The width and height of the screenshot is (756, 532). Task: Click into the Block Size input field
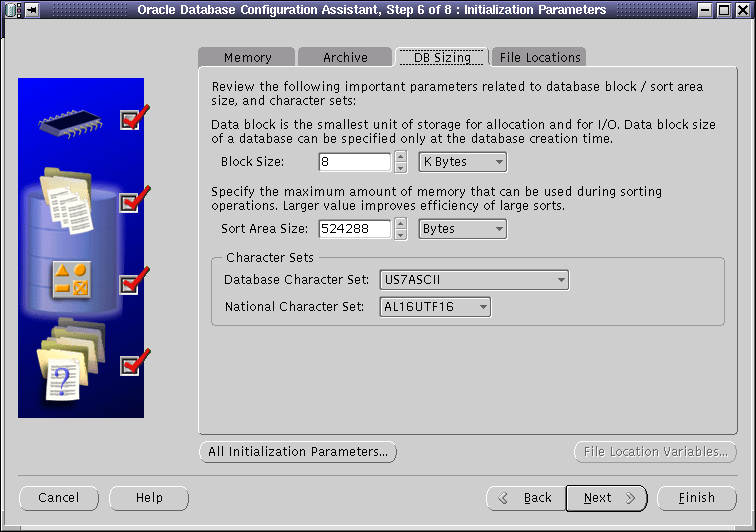(x=354, y=162)
